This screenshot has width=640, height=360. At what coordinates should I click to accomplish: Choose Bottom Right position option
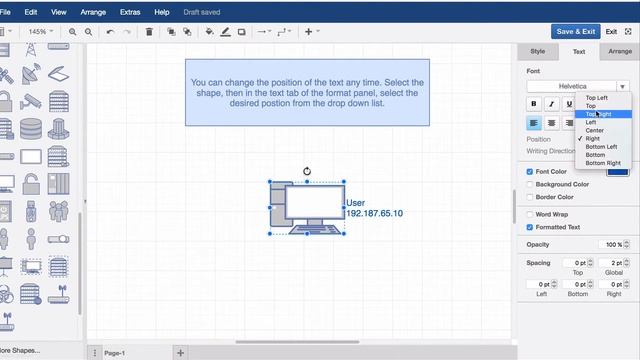(603, 163)
